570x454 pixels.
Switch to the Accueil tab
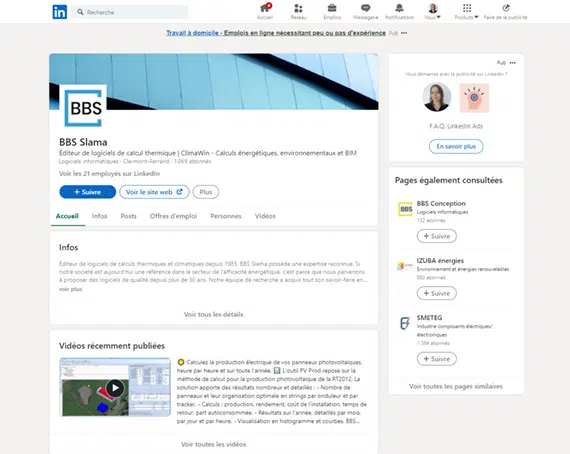67,216
